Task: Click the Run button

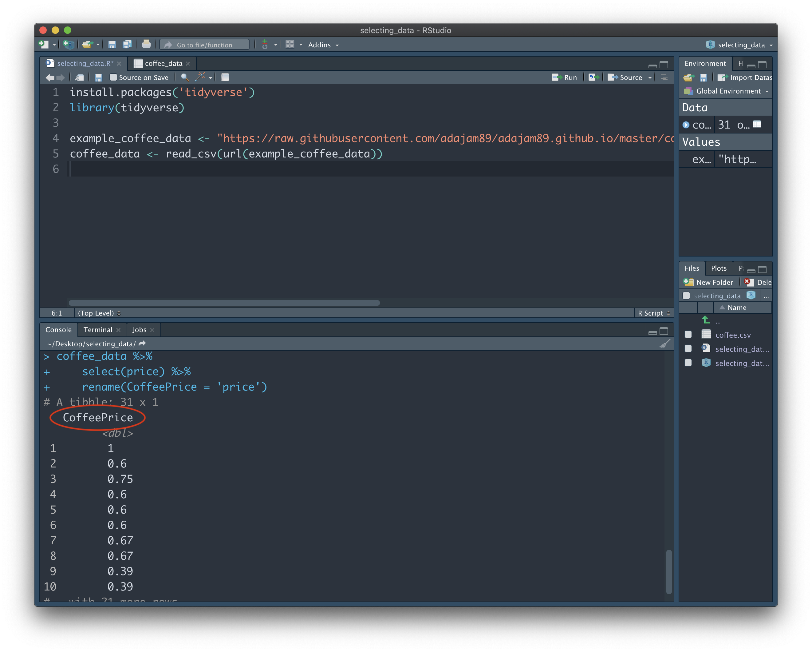Action: coord(564,77)
